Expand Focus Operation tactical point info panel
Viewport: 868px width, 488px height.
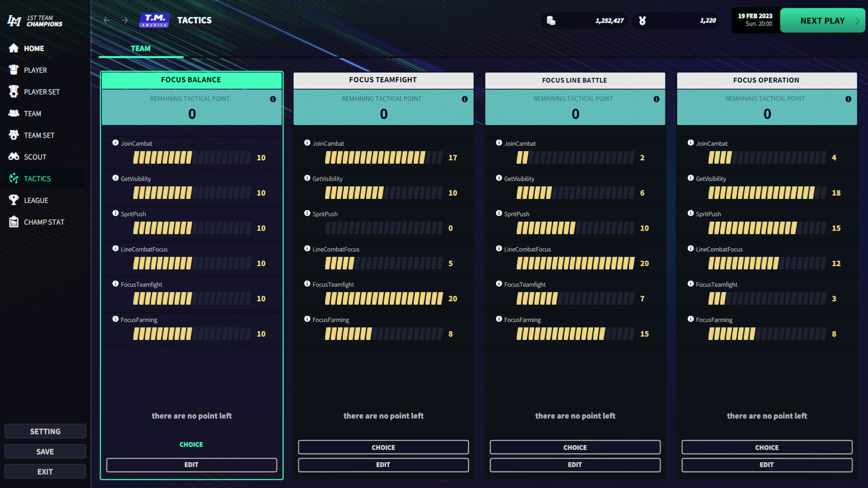tap(849, 99)
